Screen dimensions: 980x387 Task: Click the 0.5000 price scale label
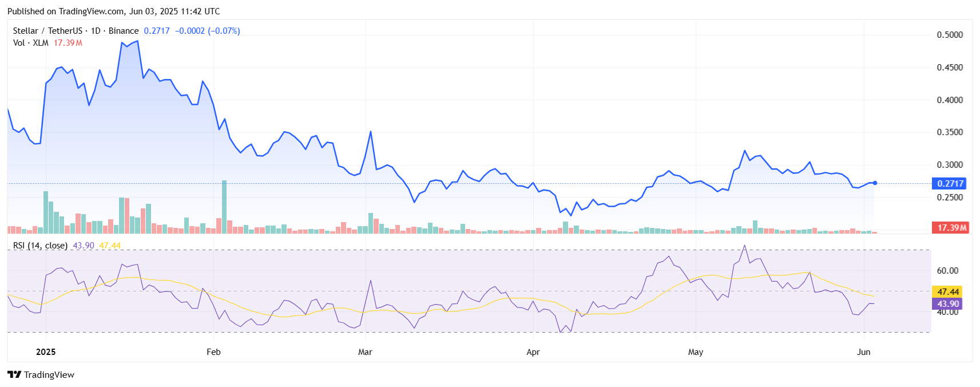(x=950, y=35)
